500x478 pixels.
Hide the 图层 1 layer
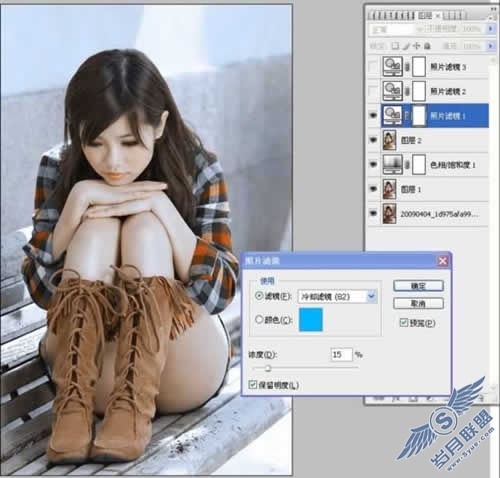[x=373, y=189]
